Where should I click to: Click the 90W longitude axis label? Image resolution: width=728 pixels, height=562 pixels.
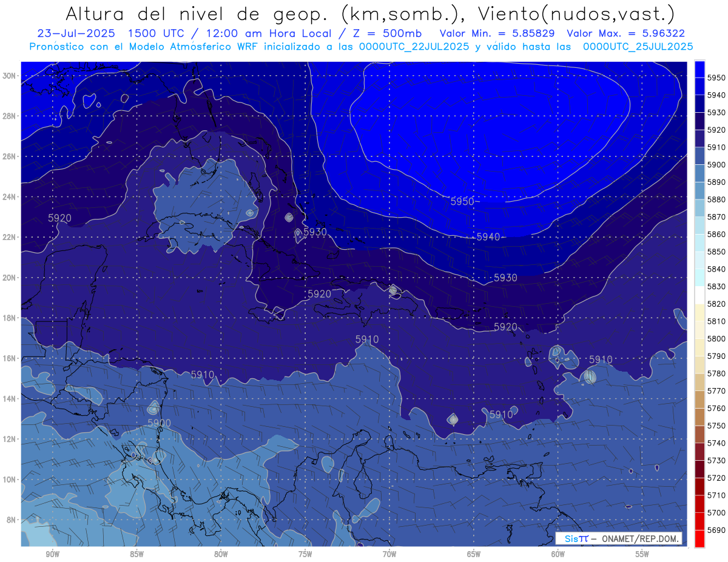click(53, 554)
